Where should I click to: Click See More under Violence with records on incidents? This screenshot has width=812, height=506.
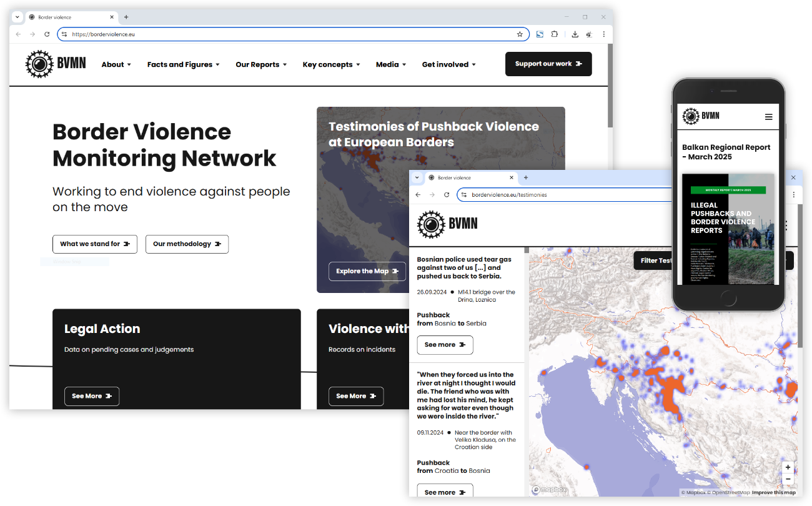pyautogui.click(x=356, y=396)
